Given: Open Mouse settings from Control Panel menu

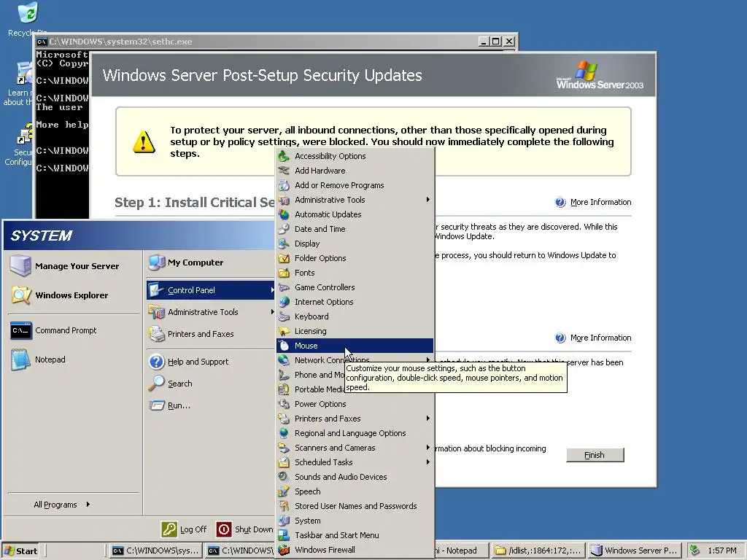Looking at the screenshot, I should [x=355, y=346].
